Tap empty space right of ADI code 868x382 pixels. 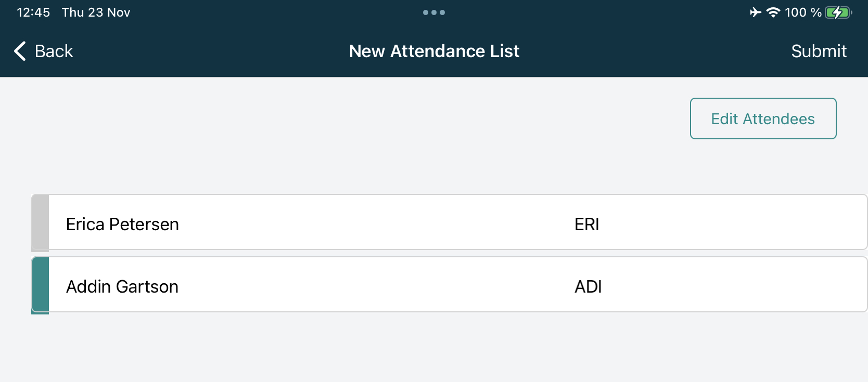(x=729, y=286)
